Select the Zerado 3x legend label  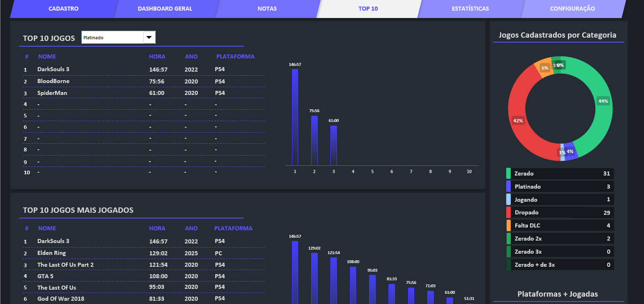pyautogui.click(x=528, y=252)
